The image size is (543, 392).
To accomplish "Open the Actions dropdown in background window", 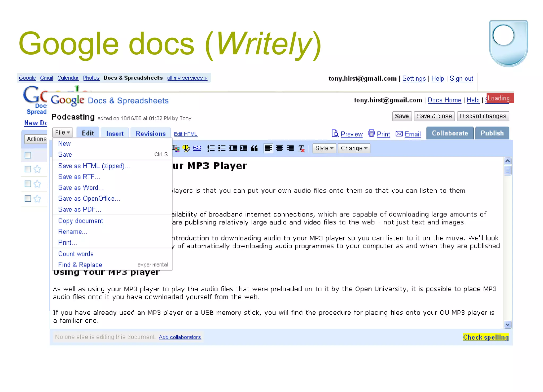I will point(36,139).
